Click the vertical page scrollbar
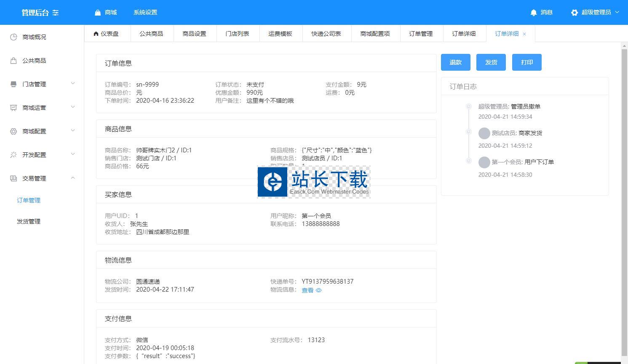Viewport: 628px width, 364px height. click(x=624, y=202)
